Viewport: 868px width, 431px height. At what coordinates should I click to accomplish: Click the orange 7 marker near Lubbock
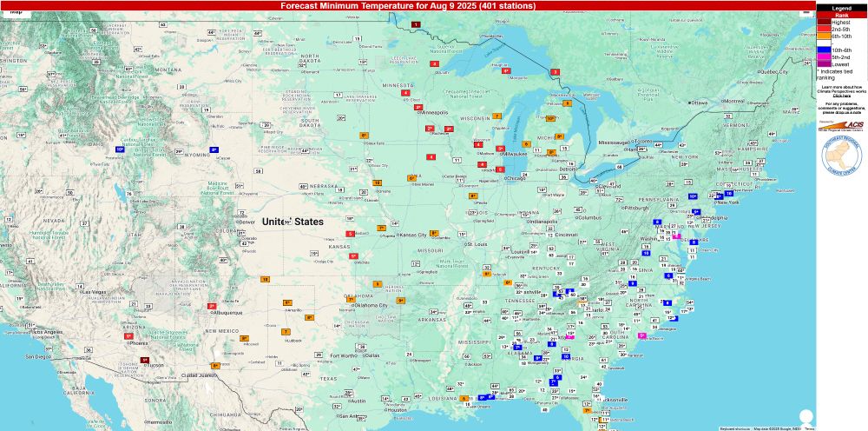click(286, 332)
